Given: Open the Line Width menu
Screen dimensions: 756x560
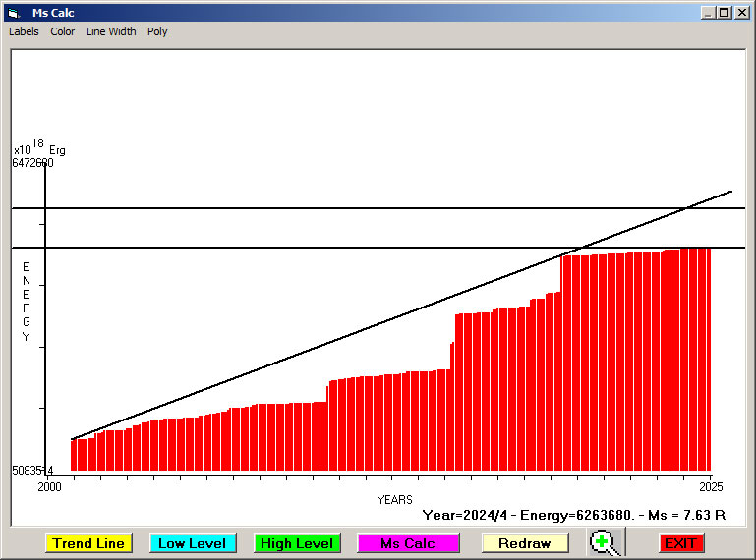Looking at the screenshot, I should point(111,31).
